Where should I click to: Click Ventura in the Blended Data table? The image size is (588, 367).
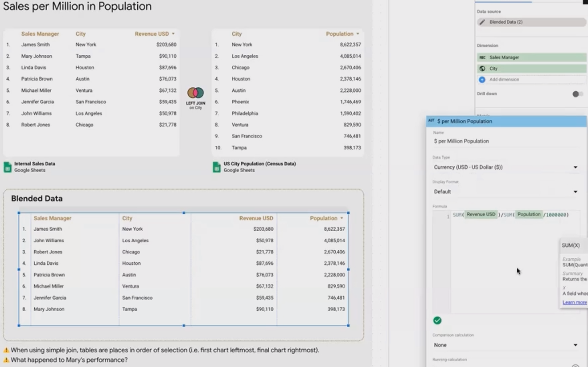tap(131, 286)
